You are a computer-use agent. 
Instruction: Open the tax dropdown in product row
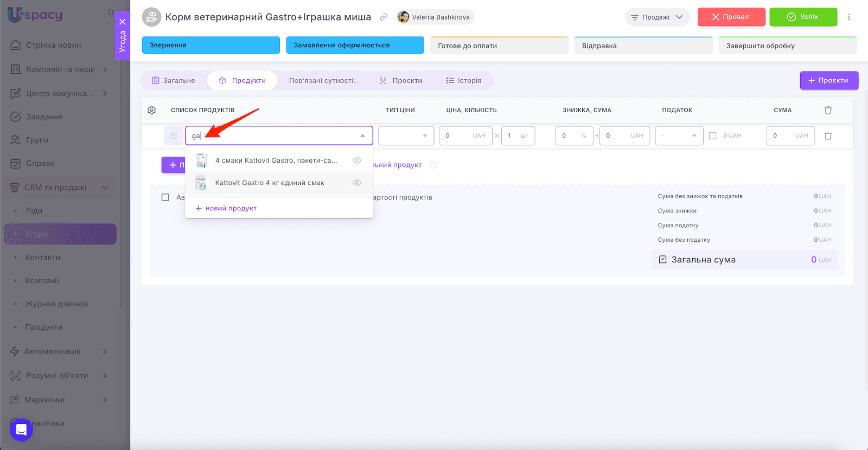tap(679, 136)
